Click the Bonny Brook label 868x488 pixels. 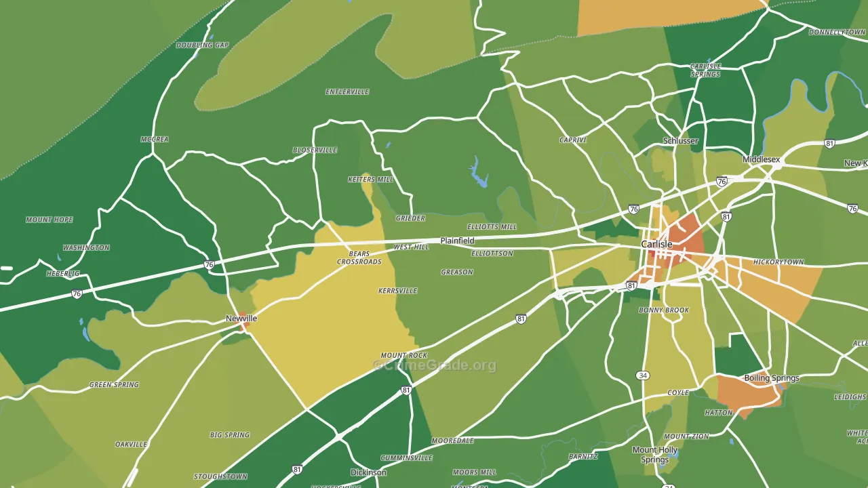pyautogui.click(x=664, y=310)
